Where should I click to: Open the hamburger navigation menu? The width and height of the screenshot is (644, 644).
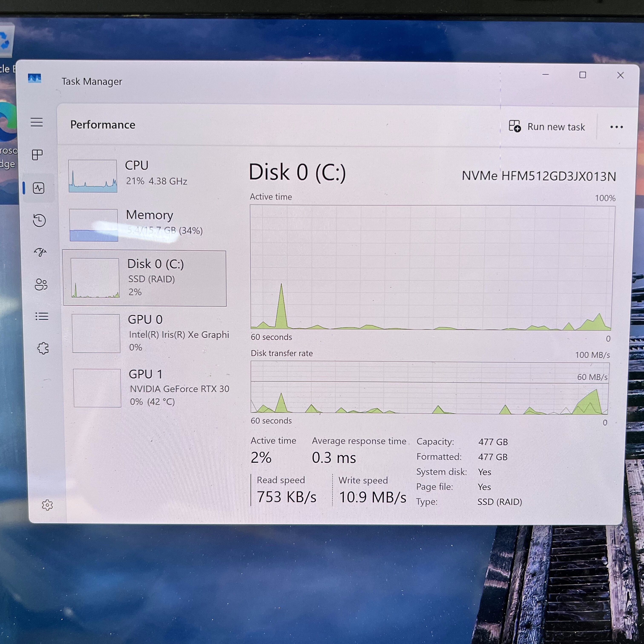point(37,122)
